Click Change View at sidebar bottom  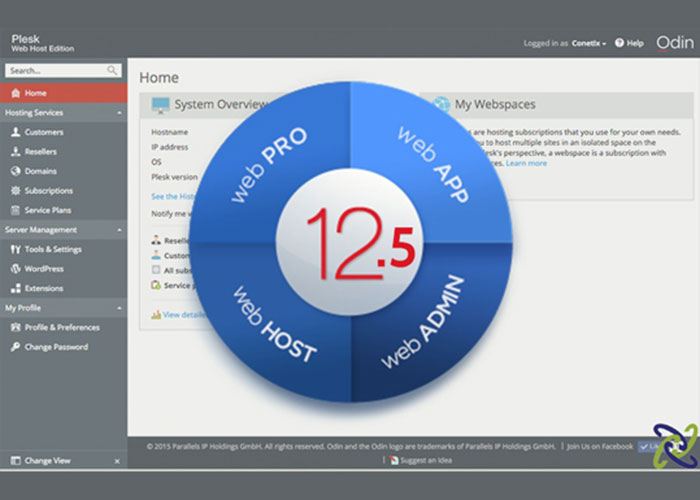47,461
